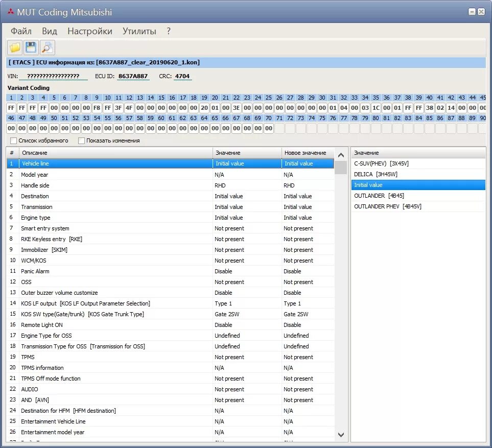Select the TPMS Off mode function row
Image resolution: width=492 pixels, height=448 pixels.
(170, 379)
